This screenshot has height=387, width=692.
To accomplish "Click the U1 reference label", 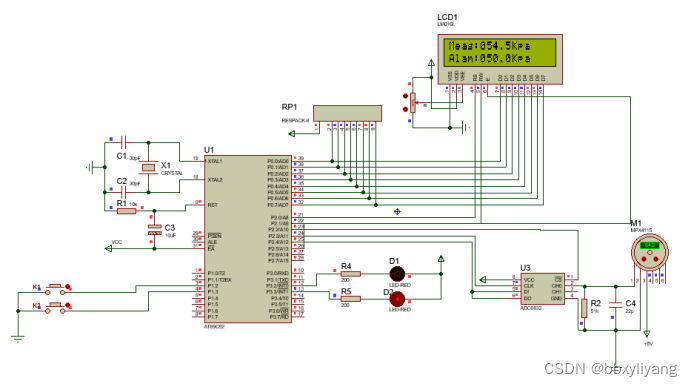I will click(209, 150).
